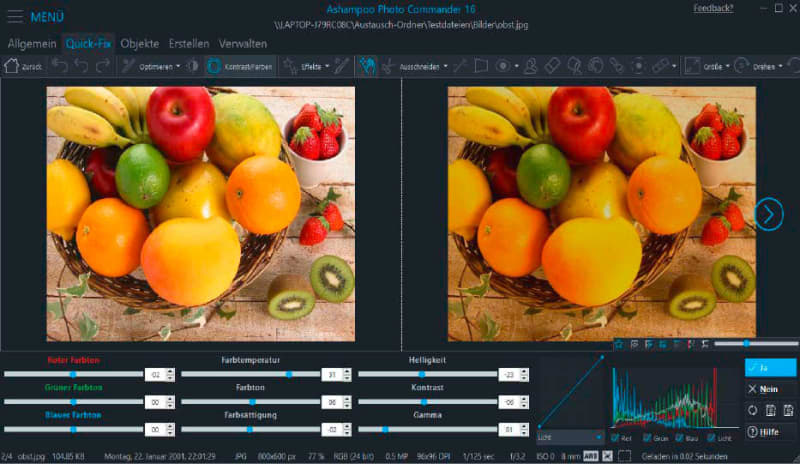
Task: Click the reset circular arrow icon
Action: [753, 410]
